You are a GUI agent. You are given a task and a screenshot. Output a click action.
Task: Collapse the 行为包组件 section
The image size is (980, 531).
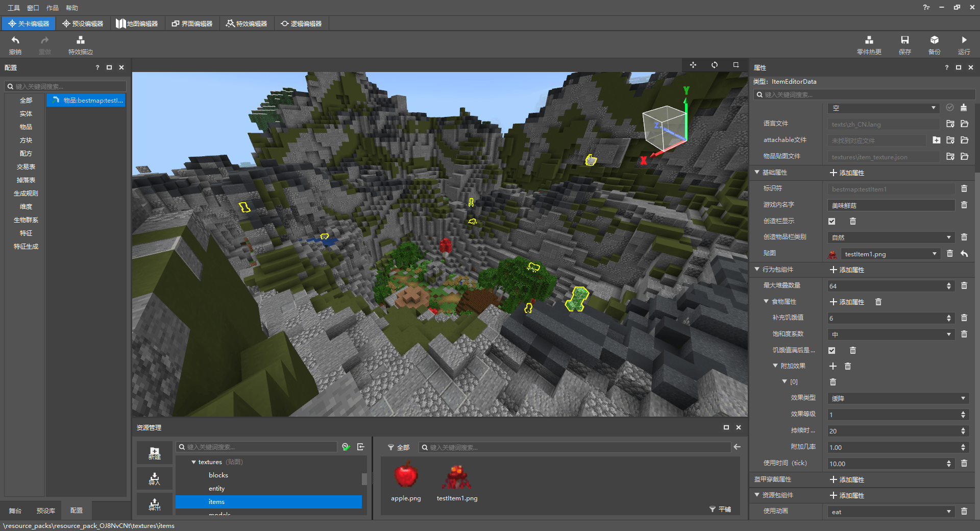click(757, 270)
